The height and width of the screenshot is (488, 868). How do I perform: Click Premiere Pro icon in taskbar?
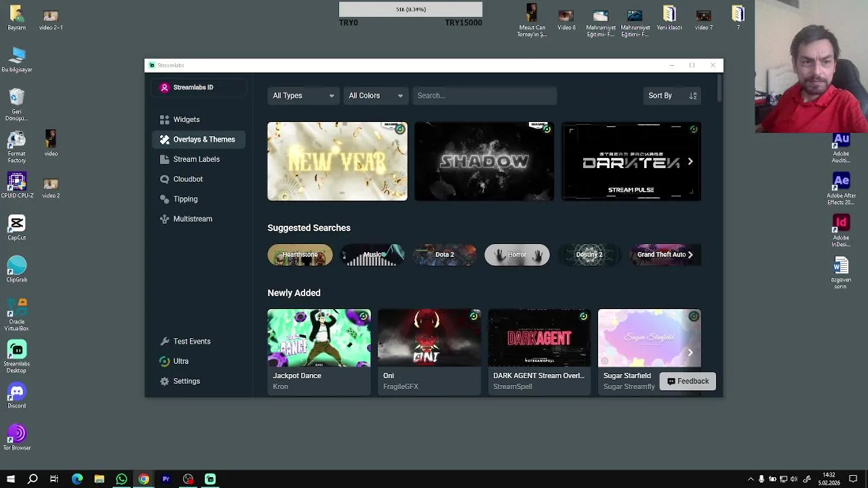(x=166, y=479)
